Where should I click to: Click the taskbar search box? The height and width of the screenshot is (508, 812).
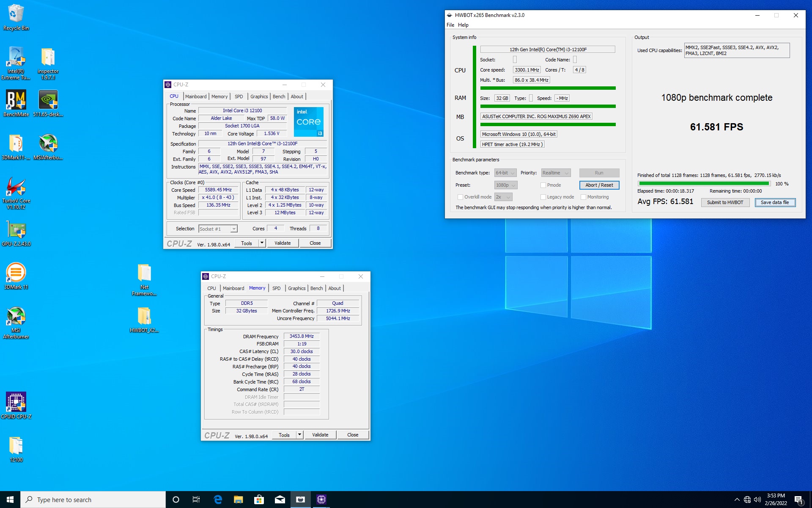[93, 500]
